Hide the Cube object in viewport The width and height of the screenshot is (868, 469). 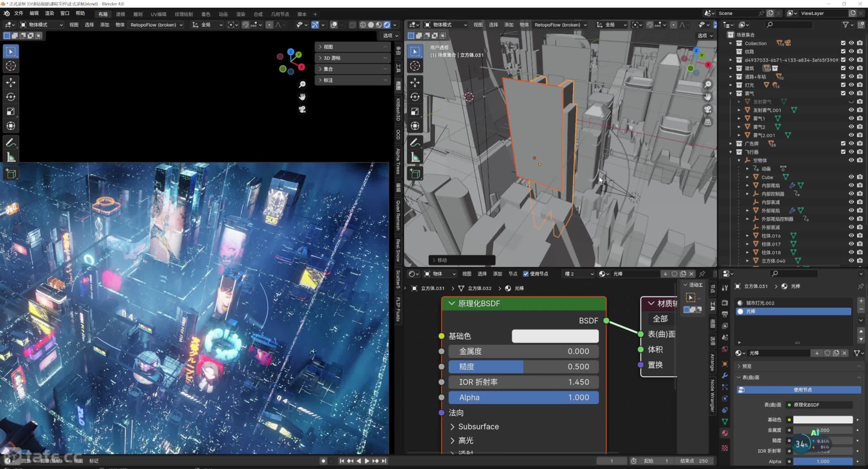pos(851,177)
